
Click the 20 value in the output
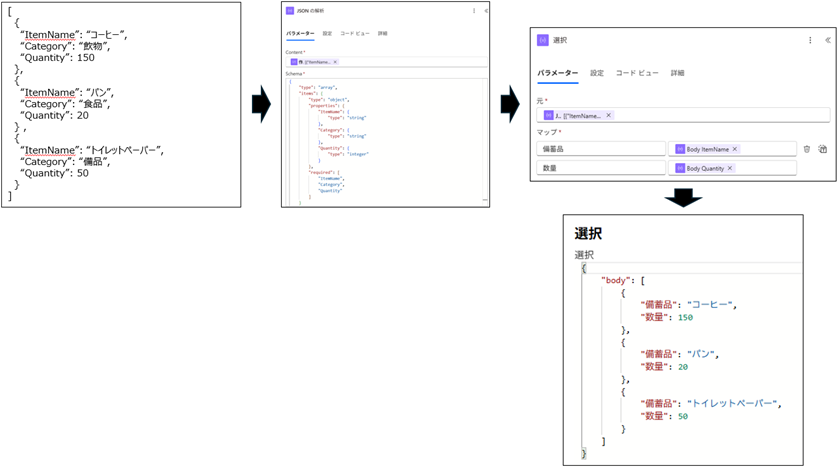tap(683, 367)
